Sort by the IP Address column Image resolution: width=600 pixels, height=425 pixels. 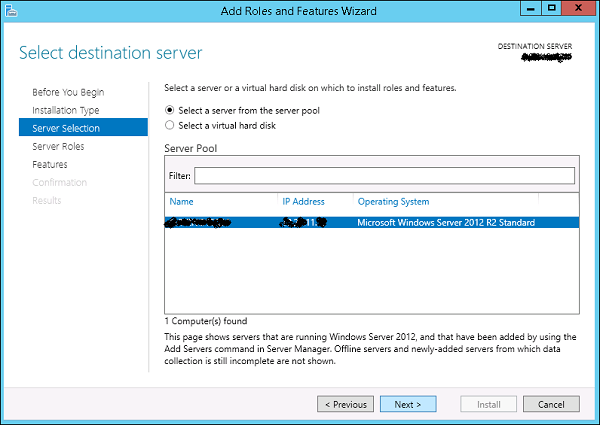pos(303,202)
